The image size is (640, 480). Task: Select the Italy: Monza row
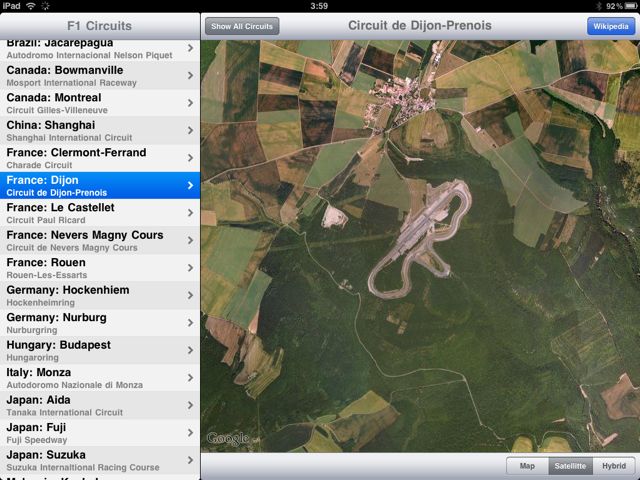click(100, 378)
